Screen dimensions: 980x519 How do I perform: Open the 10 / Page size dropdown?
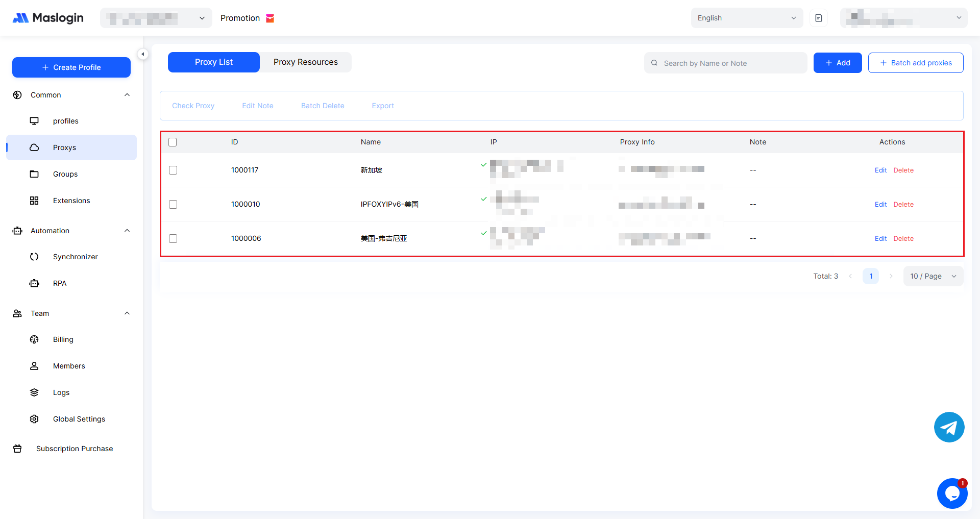(933, 276)
